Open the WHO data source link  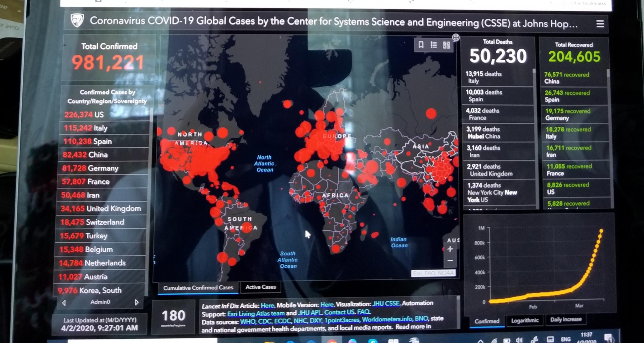coord(248,322)
